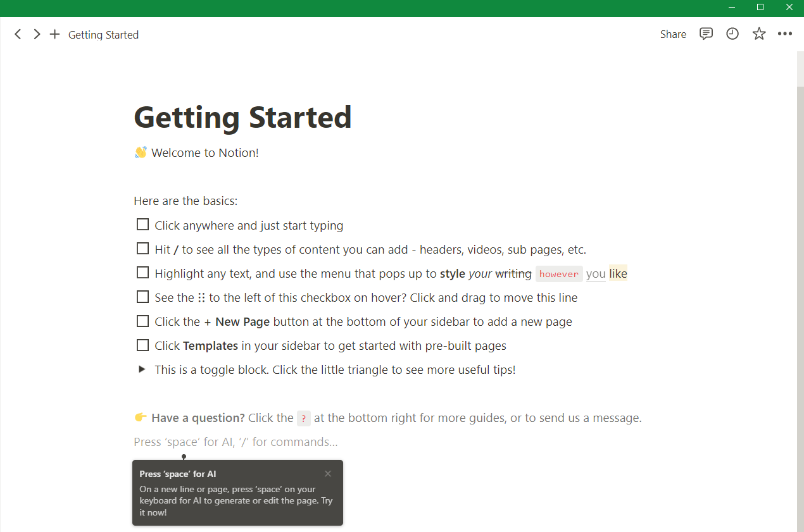Close the application window
This screenshot has height=532, width=804.
click(x=789, y=8)
